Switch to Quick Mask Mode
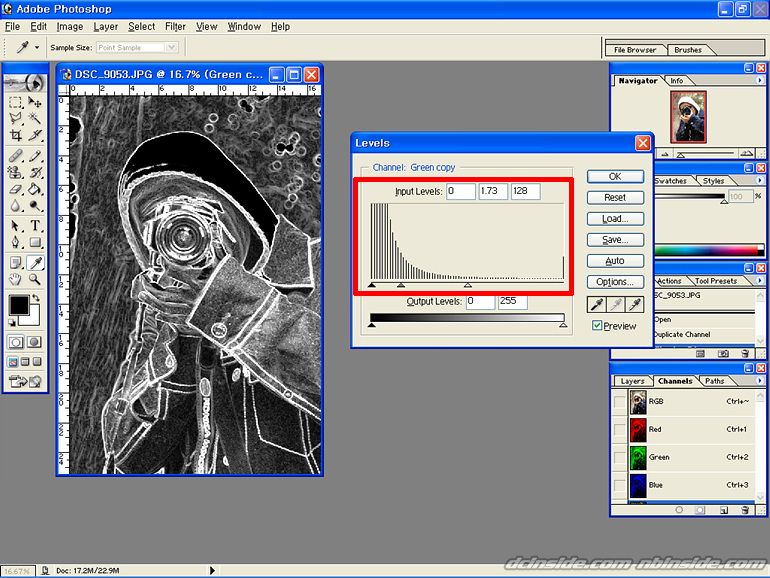 click(x=34, y=342)
